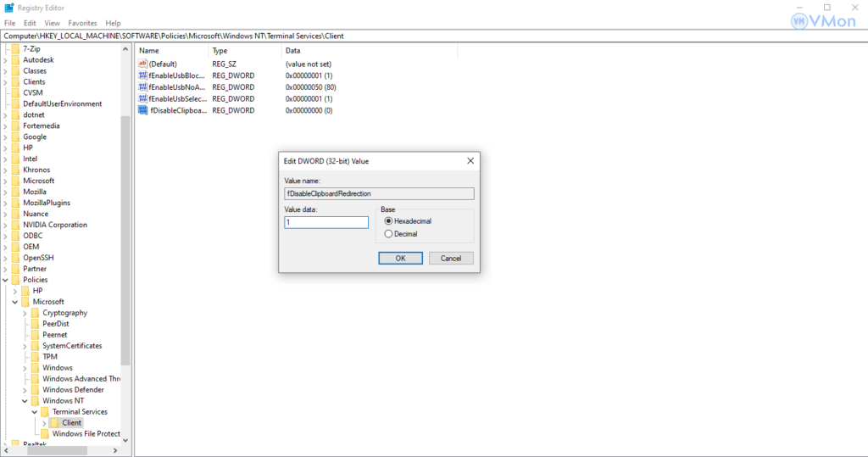Open the Favorites menu
This screenshot has width=868, height=457.
click(x=82, y=23)
